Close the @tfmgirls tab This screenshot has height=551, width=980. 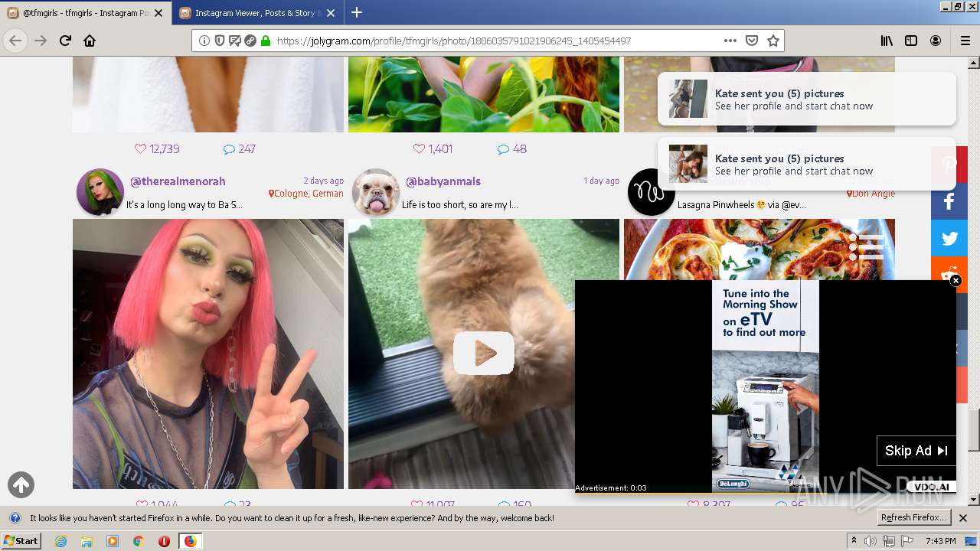click(158, 13)
